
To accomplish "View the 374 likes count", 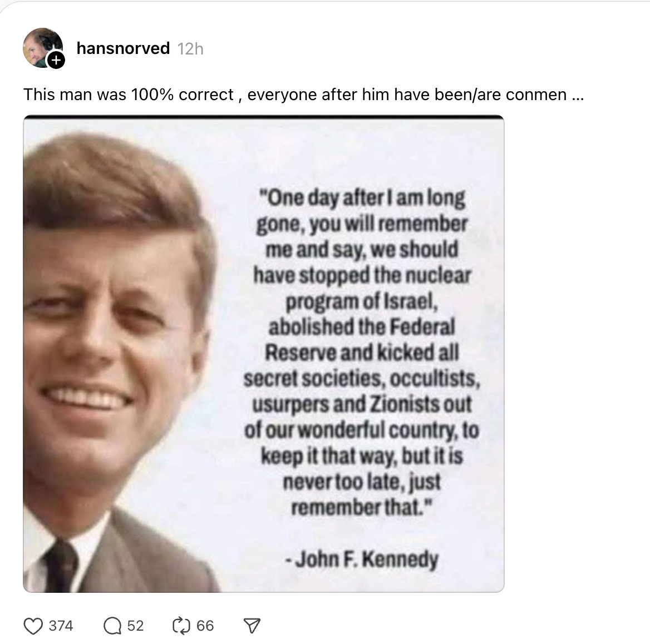I will point(61,626).
